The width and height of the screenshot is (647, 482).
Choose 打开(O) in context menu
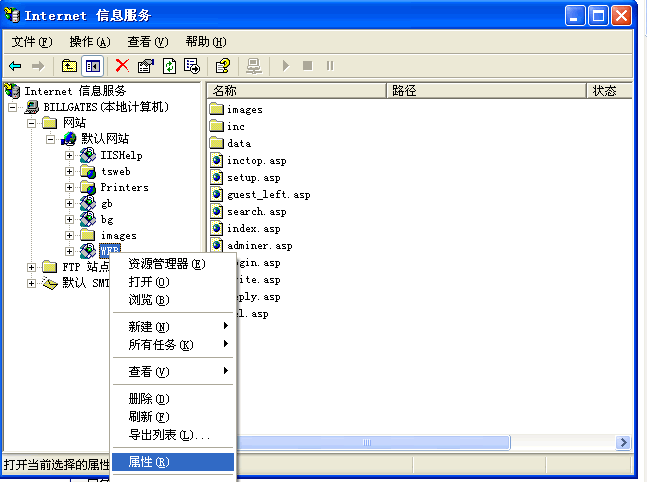pyautogui.click(x=173, y=282)
